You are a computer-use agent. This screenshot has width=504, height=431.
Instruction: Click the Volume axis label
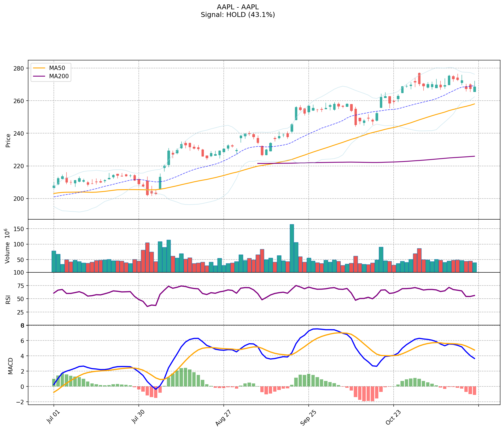point(8,246)
